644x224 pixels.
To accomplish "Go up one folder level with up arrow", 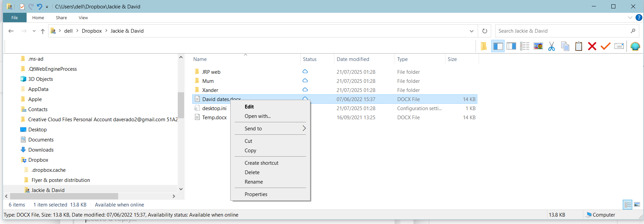I will [x=43, y=31].
